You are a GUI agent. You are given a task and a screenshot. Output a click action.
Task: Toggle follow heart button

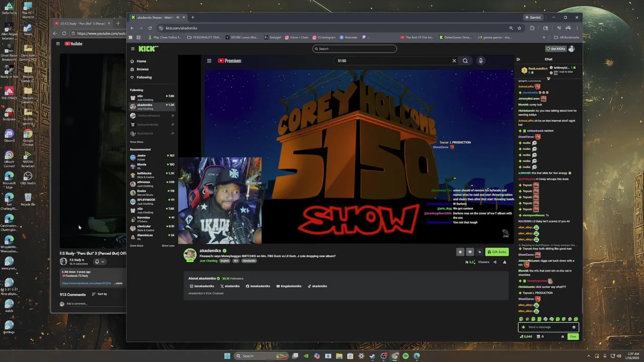tap(470, 252)
